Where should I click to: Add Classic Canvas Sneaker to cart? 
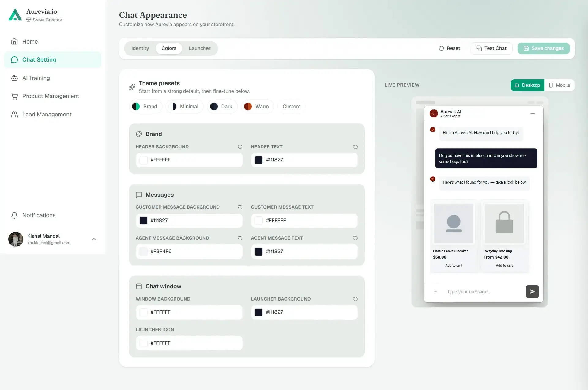coord(454,265)
